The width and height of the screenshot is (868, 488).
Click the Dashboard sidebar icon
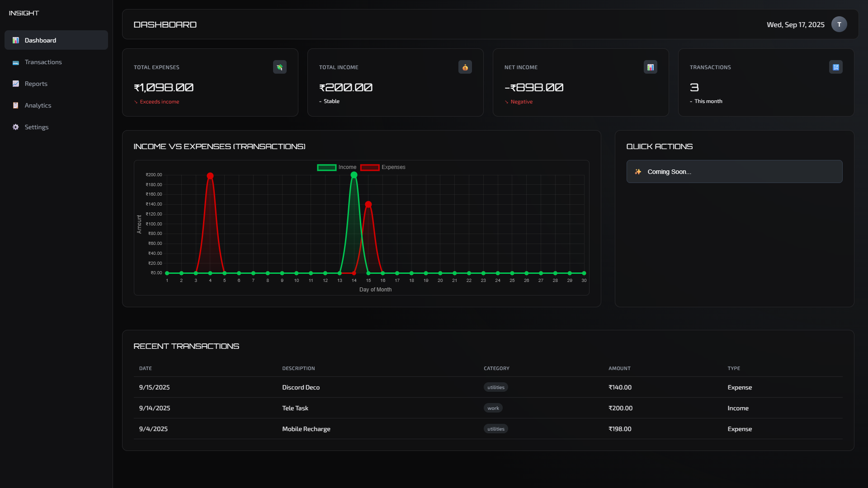coord(16,40)
